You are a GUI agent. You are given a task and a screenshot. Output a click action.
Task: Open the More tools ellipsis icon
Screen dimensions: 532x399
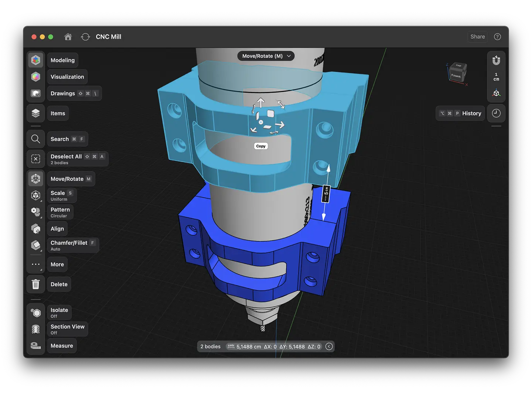35,264
